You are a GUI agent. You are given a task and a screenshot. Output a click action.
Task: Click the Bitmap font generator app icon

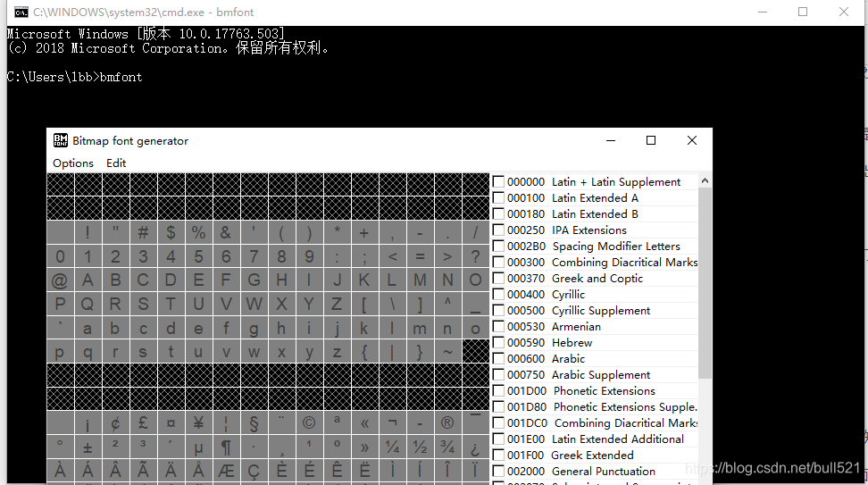tap(61, 140)
